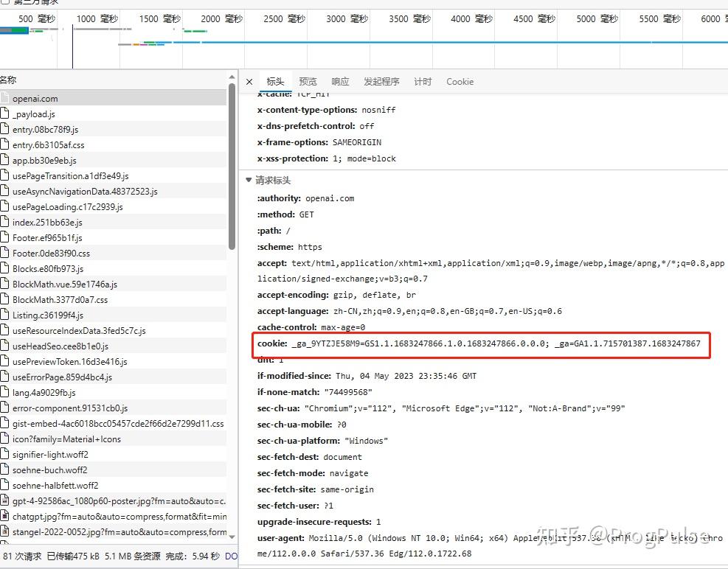Click the document icon beside openai.com
The height and width of the screenshot is (569, 728).
click(7, 98)
